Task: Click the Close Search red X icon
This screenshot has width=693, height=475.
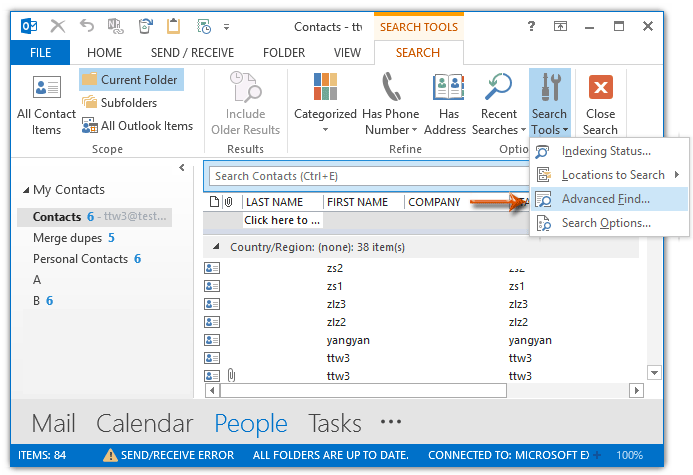Action: click(x=600, y=88)
